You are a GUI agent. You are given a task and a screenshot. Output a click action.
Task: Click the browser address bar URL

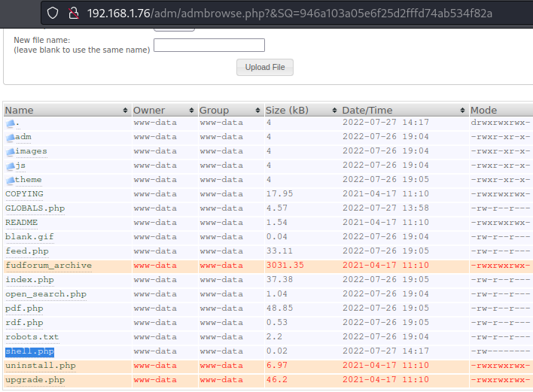[x=289, y=14]
